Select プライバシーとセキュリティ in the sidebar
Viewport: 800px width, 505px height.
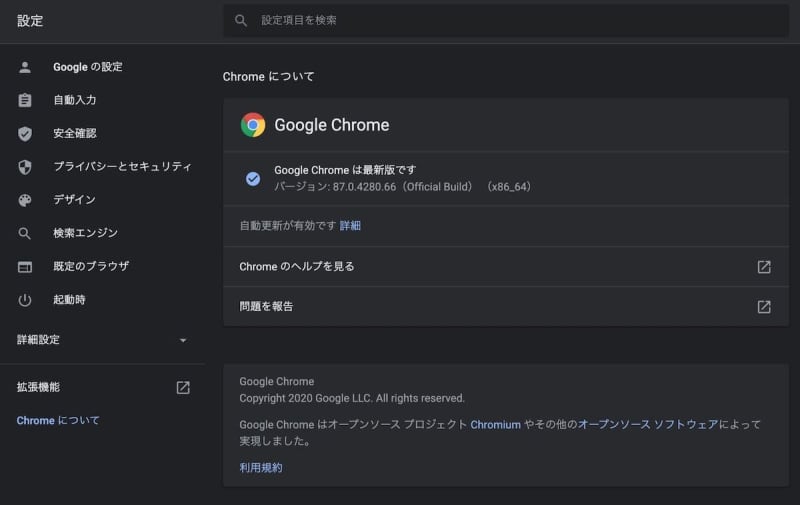[x=122, y=167]
